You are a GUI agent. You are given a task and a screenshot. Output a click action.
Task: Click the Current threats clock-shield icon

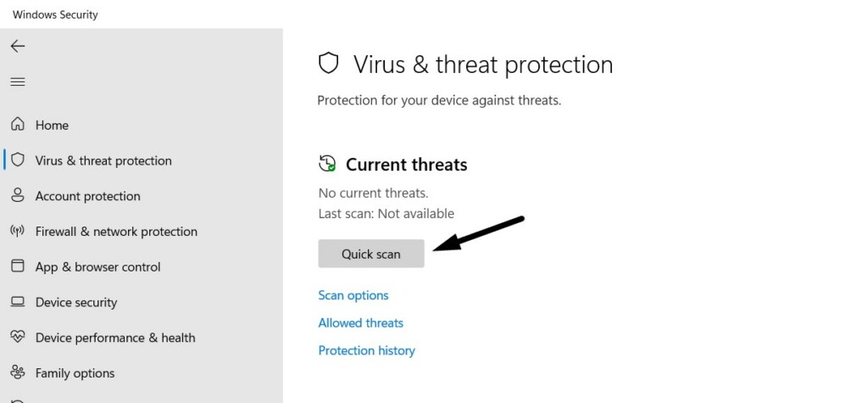pyautogui.click(x=327, y=164)
